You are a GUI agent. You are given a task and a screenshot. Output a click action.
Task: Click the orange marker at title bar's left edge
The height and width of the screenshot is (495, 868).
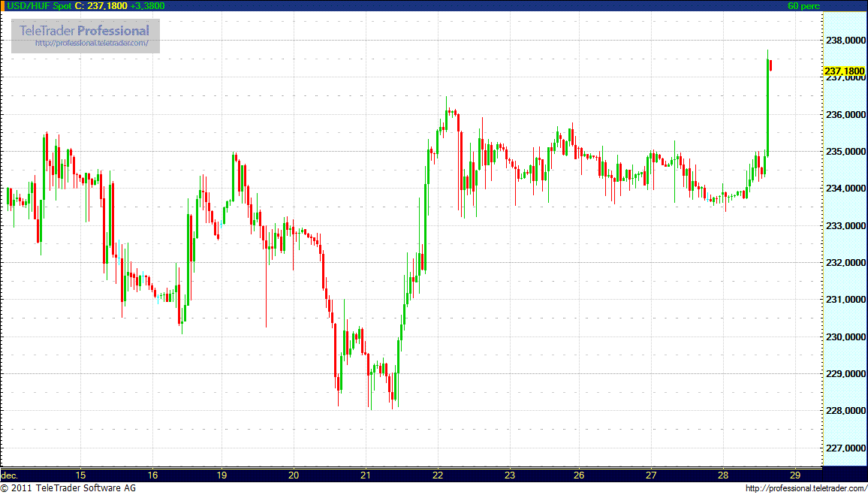pyautogui.click(x=3, y=5)
